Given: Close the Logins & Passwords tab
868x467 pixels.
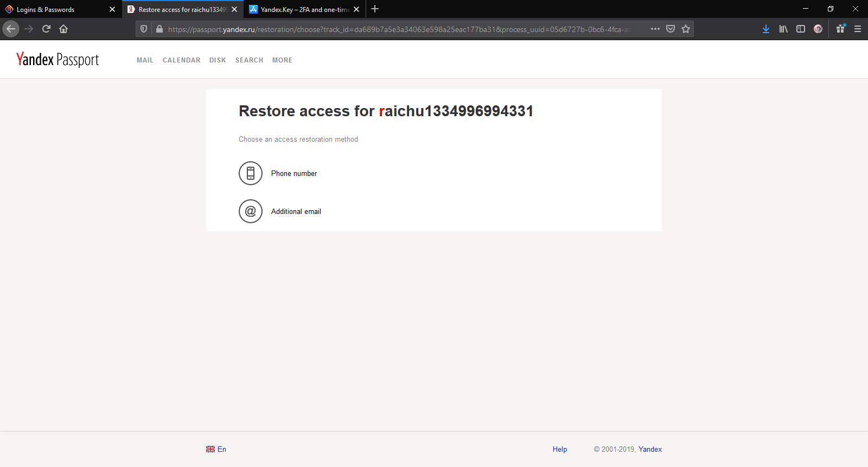Looking at the screenshot, I should coord(112,9).
